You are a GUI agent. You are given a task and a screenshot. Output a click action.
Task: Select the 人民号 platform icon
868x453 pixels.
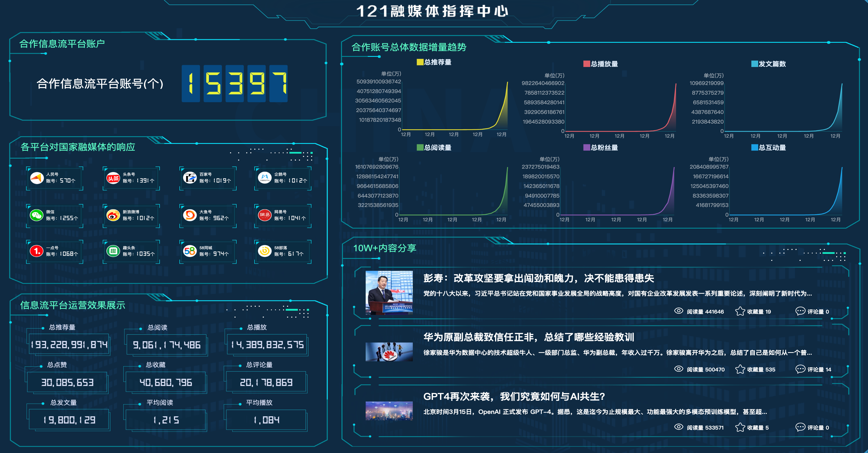point(37,179)
